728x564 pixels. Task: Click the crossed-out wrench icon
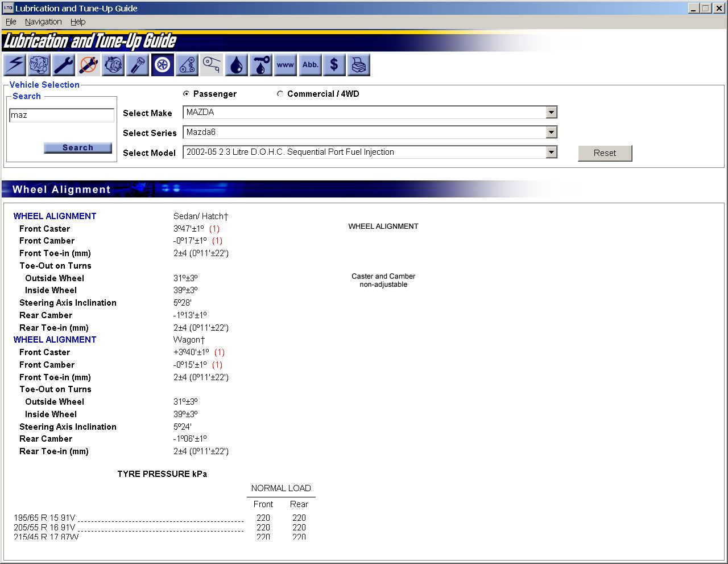pos(88,65)
